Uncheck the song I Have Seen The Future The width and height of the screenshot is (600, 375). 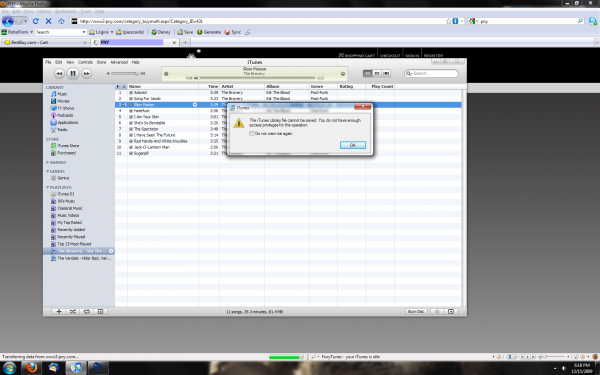point(131,135)
